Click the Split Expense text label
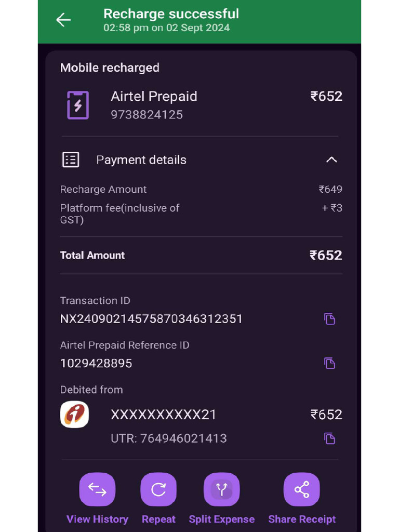Screen dimensions: 399x532 click(222, 519)
